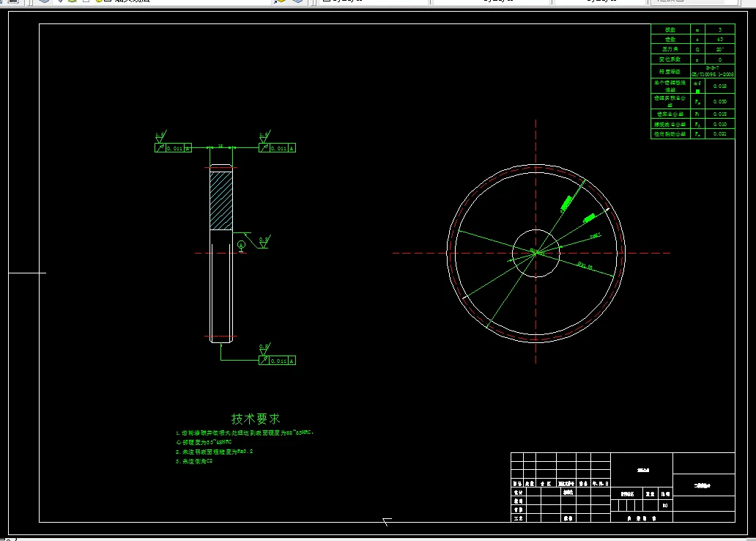Select the hatched section area of gear
This screenshot has height=541, width=756.
[221, 201]
